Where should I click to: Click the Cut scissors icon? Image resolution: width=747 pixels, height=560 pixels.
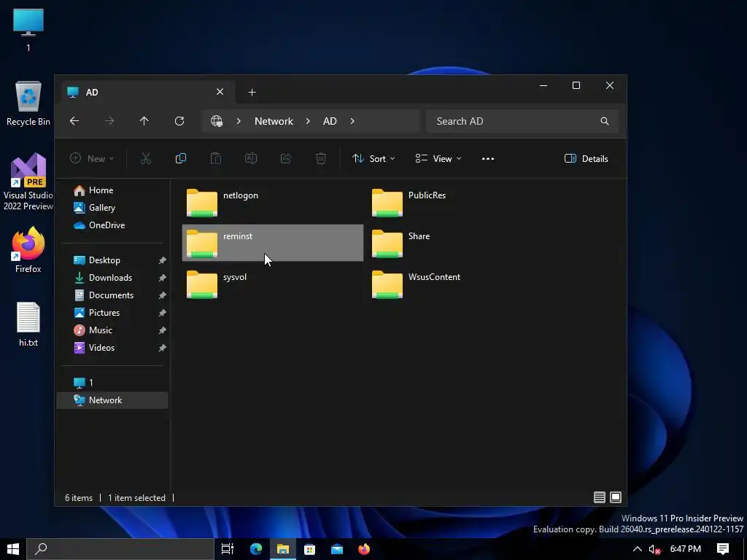[x=146, y=158]
